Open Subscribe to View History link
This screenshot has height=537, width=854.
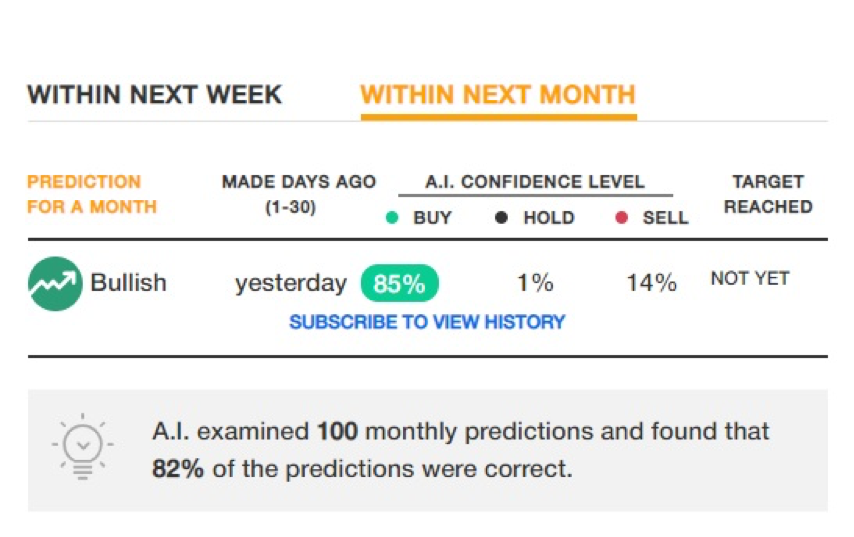coord(427,322)
